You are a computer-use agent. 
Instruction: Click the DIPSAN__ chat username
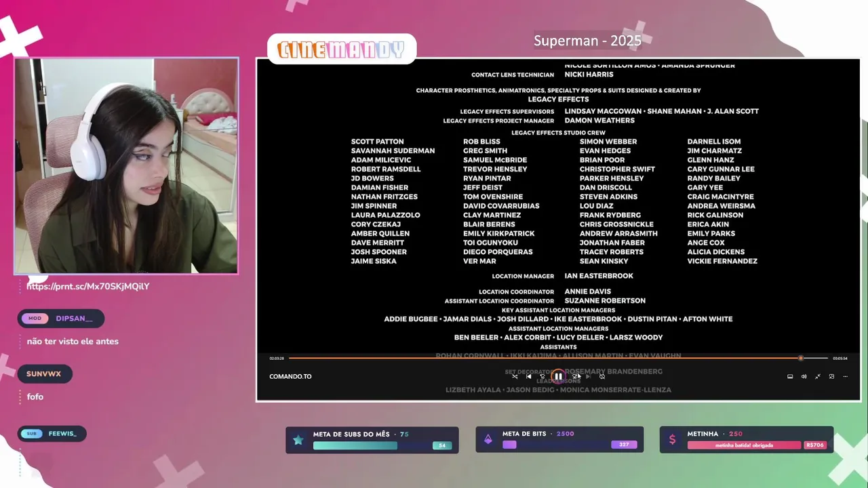[x=74, y=318]
